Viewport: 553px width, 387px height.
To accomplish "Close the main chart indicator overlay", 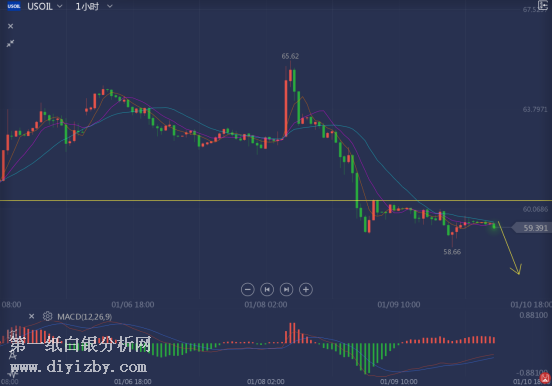I will pyautogui.click(x=11, y=26).
